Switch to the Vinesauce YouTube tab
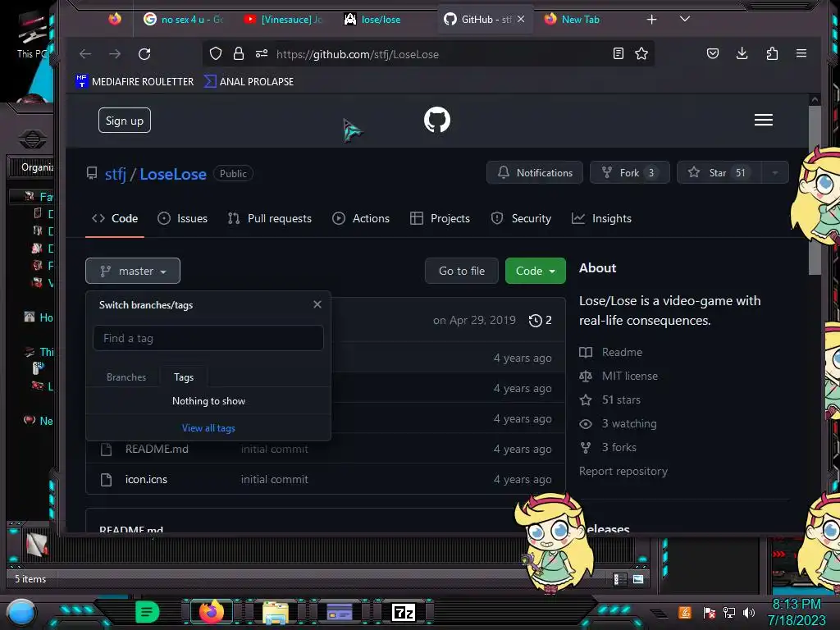The height and width of the screenshot is (630, 840). pyautogui.click(x=283, y=20)
